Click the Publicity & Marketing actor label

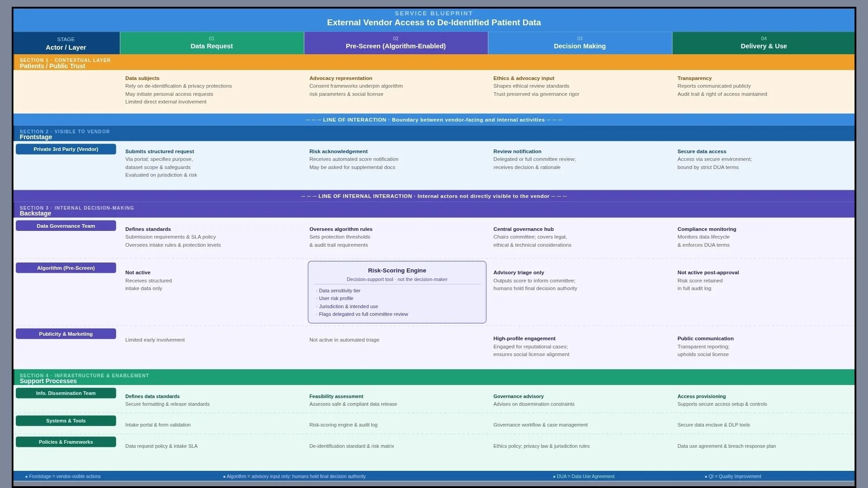click(x=66, y=334)
